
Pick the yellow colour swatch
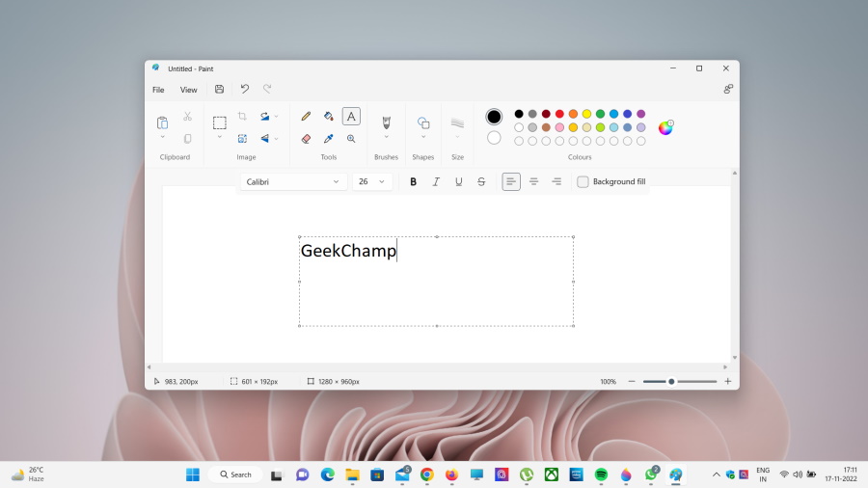point(586,114)
